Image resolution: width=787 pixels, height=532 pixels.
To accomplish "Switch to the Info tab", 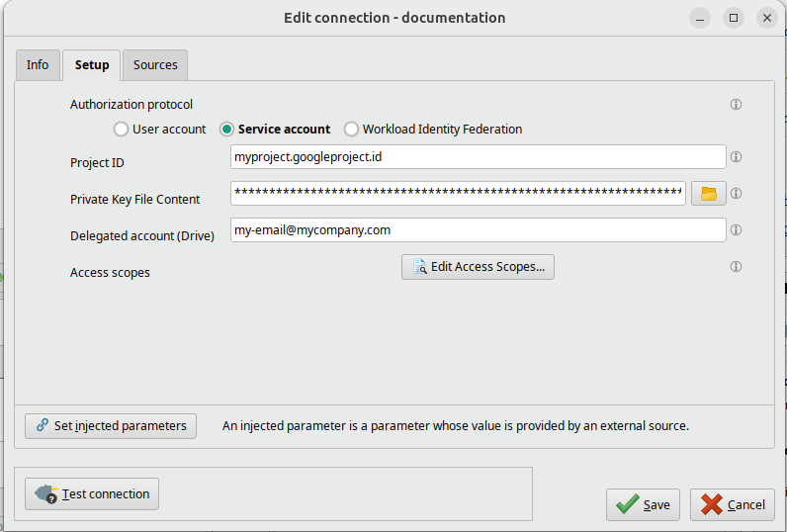I will click(x=38, y=65).
